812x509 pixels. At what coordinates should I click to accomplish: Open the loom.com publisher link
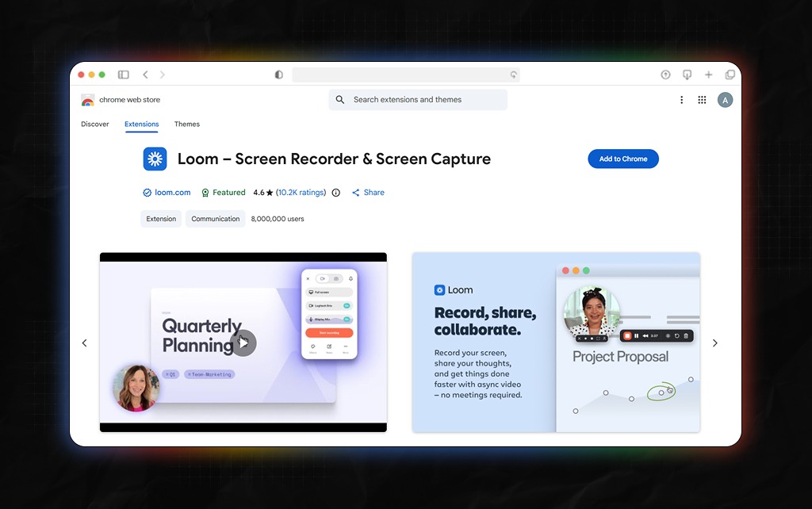pyautogui.click(x=172, y=193)
